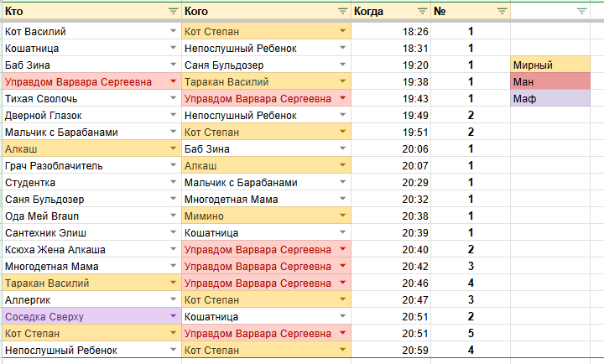This screenshot has height=364, width=604.
Task: Open dropdown arrow on Соседка Сверху cell
Action: tap(174, 316)
